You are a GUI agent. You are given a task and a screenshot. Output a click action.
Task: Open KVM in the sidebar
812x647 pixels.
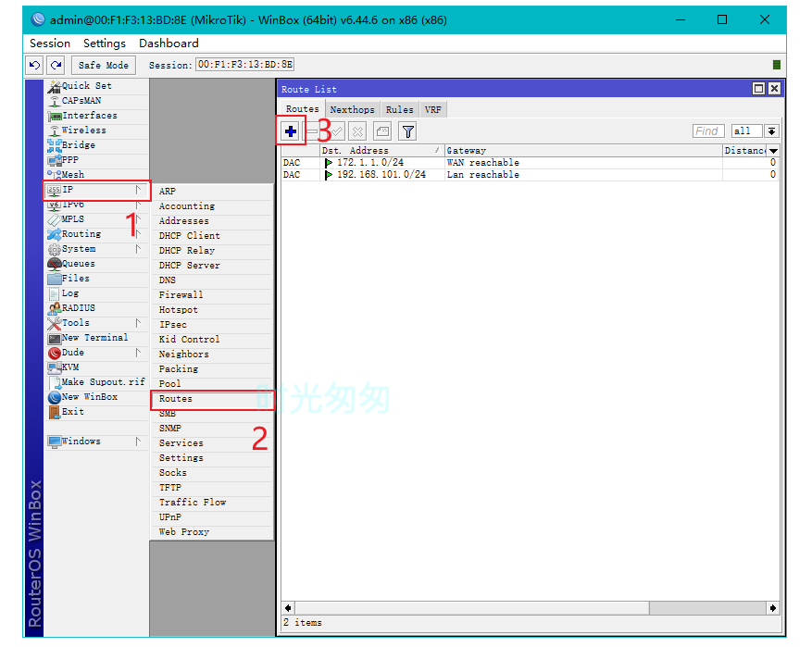(x=96, y=367)
